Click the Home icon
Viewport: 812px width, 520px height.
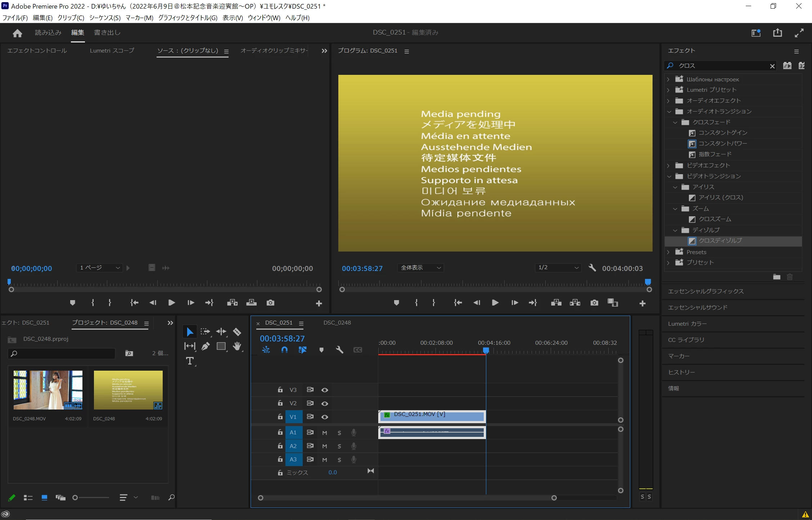pos(17,33)
